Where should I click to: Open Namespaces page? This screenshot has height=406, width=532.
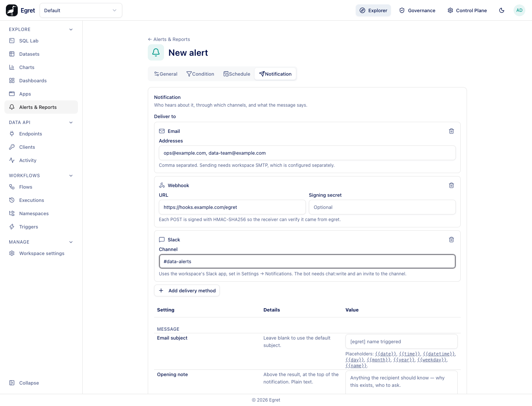coord(41,213)
